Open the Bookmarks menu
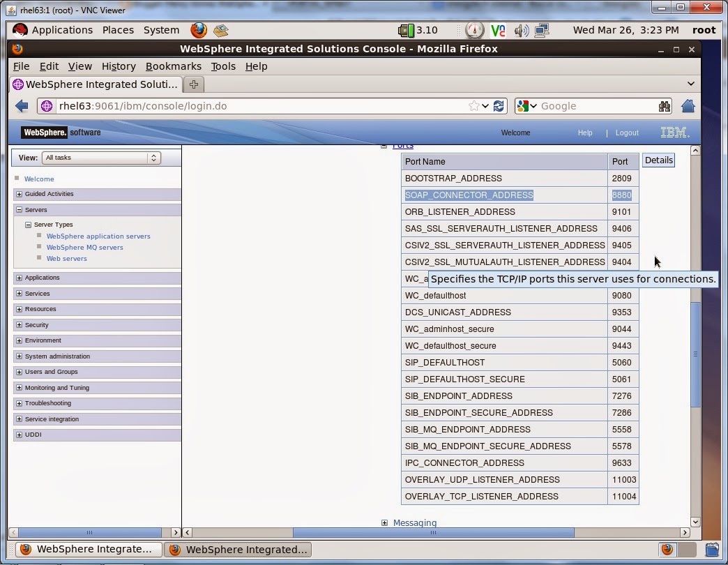 (x=173, y=66)
